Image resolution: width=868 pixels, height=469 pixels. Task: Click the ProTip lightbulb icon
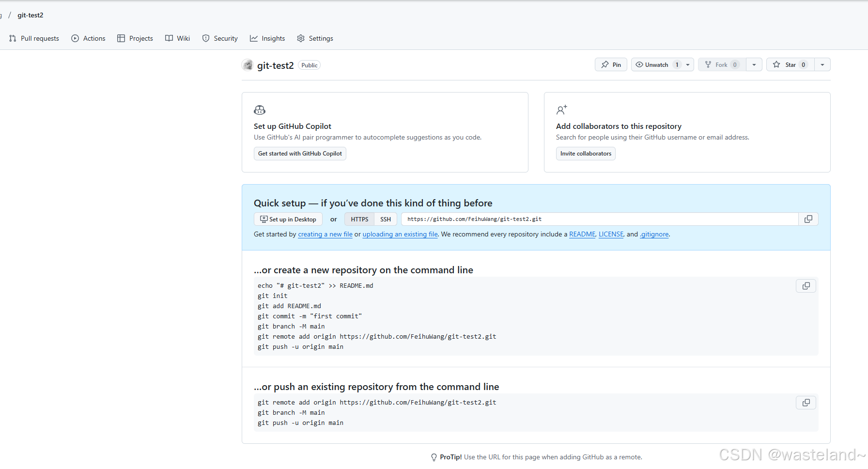(x=434, y=457)
